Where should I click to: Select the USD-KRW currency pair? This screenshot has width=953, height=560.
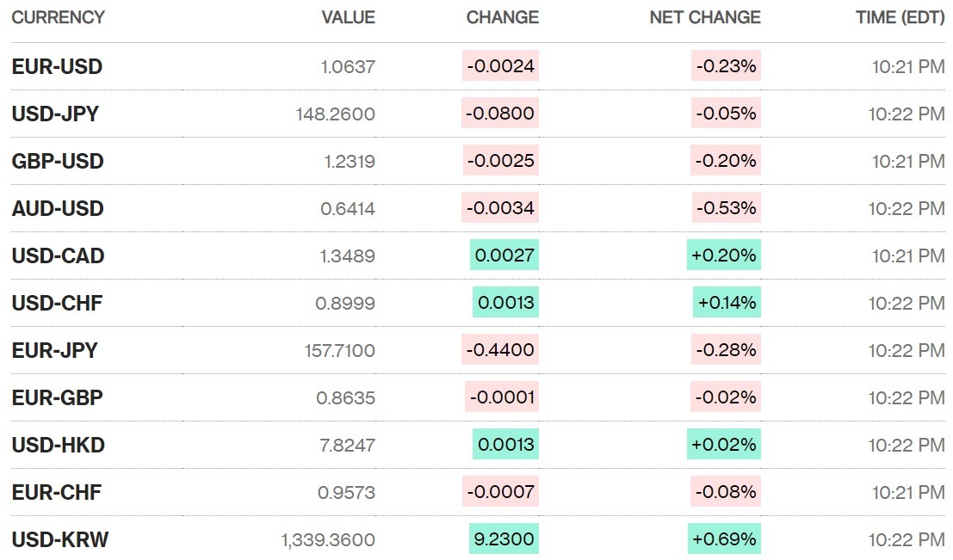(x=59, y=539)
